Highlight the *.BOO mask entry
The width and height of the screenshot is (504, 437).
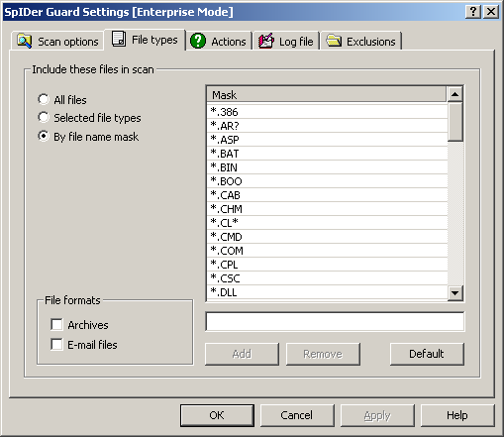327,181
